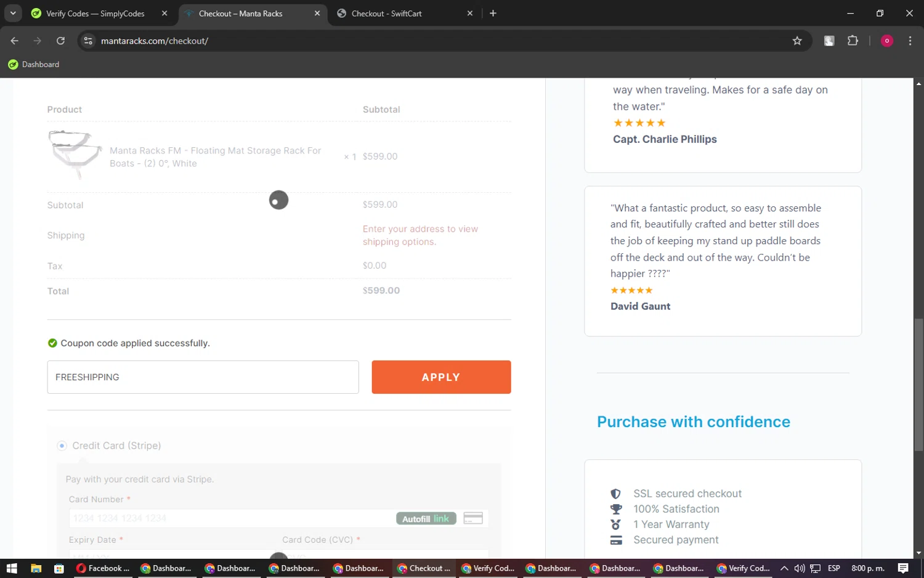The height and width of the screenshot is (578, 924).
Task: Click 'Coupon code applied successfully' message
Action: (x=135, y=343)
